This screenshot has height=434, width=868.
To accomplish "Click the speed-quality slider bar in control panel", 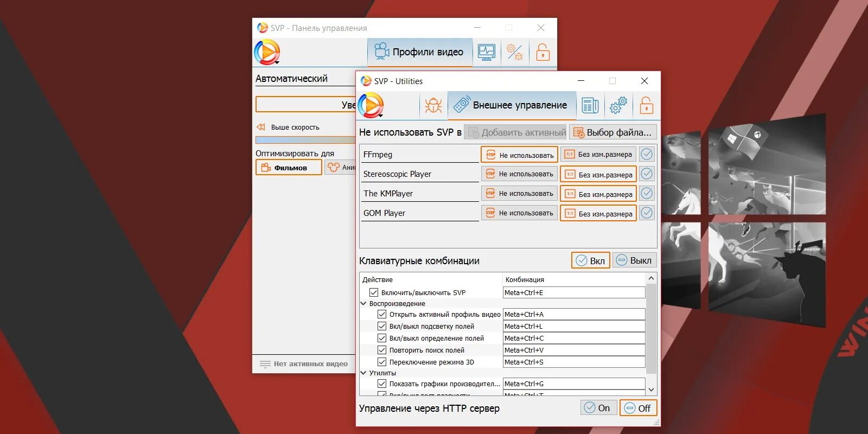I will [305, 140].
